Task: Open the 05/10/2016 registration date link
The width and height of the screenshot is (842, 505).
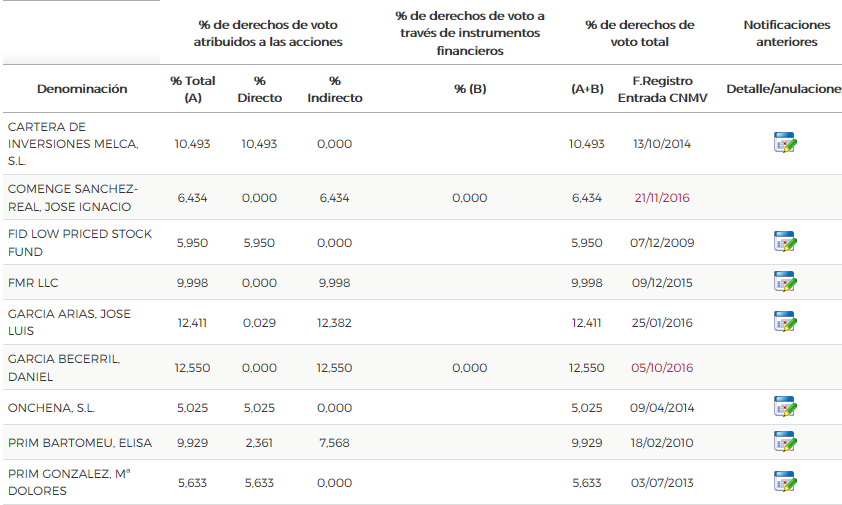Action: (x=662, y=368)
